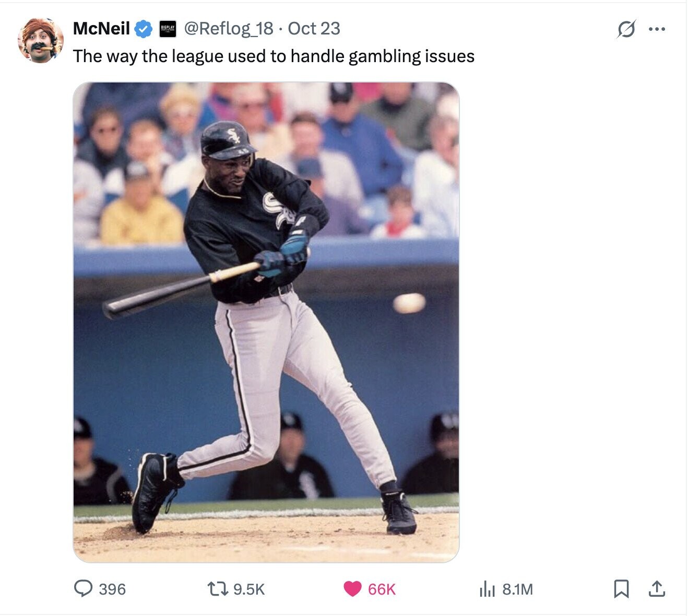Click the share post upload icon
The image size is (688, 616).
click(x=657, y=589)
